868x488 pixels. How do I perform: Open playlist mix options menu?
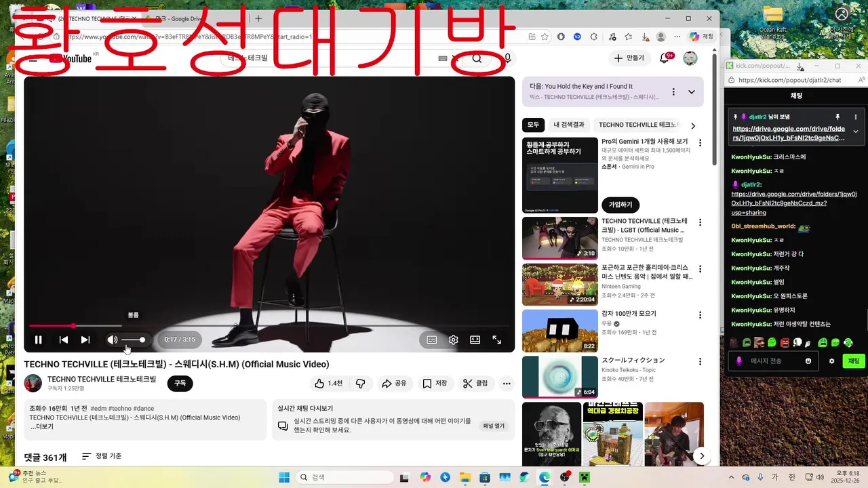click(673, 91)
